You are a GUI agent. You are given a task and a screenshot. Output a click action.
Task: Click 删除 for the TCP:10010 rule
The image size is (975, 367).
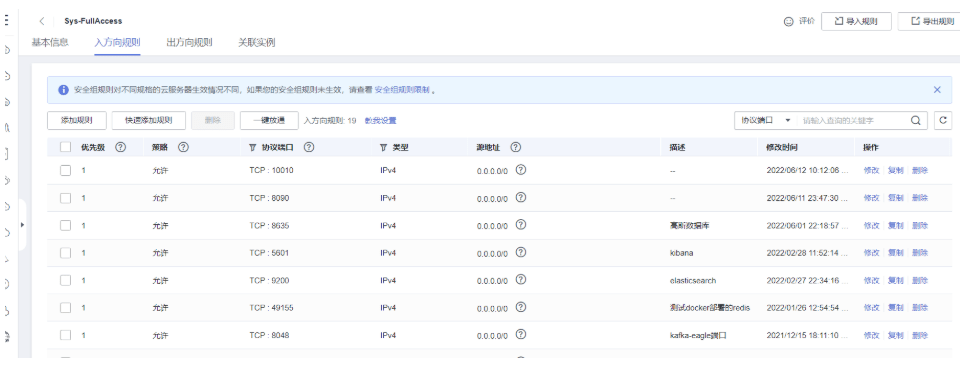coord(920,170)
